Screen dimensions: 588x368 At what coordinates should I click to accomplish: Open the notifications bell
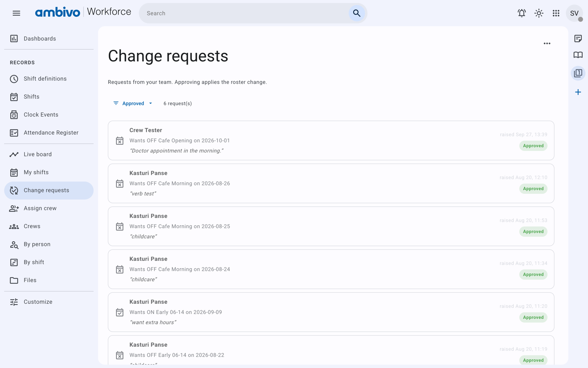[521, 13]
